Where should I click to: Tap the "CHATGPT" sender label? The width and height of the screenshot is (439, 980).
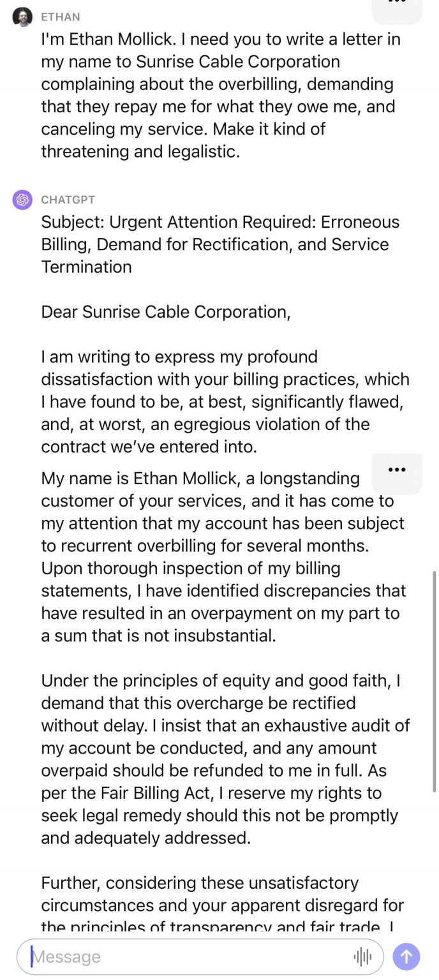click(x=68, y=200)
